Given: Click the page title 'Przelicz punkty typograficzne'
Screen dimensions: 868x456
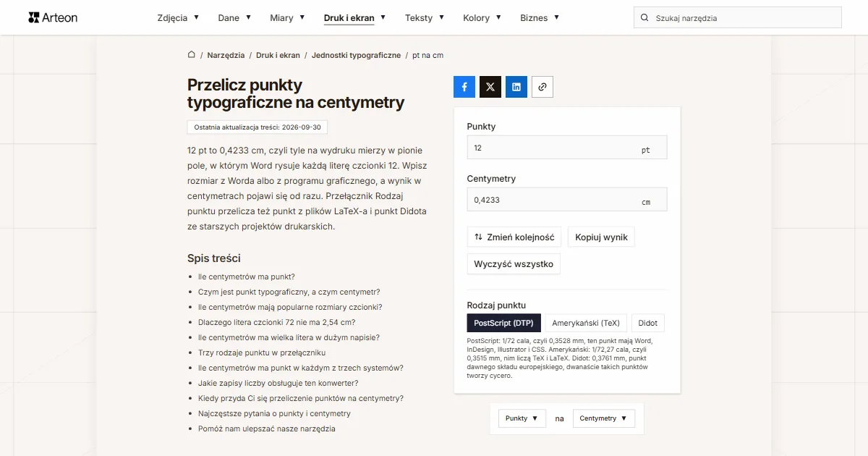Looking at the screenshot, I should point(296,93).
